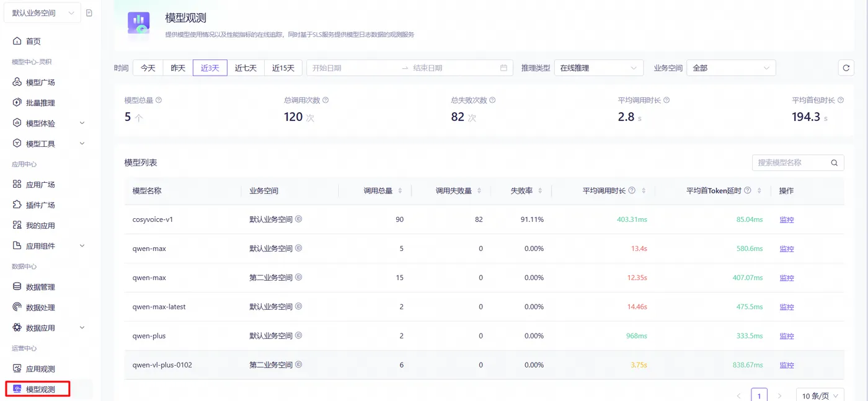This screenshot has width=868, height=401.
Task: Click the search magnifier in 搜索模型名称 box
Action: click(835, 162)
